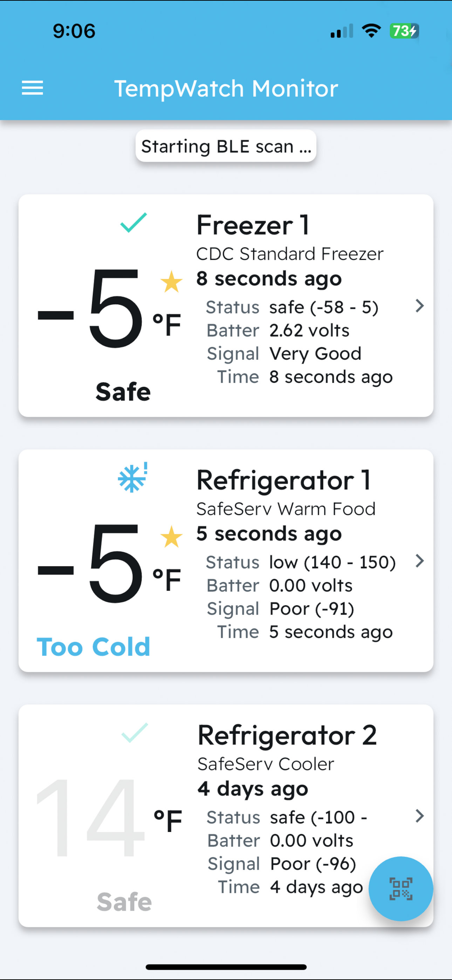Open the hamburger navigation menu
Viewport: 452px width, 980px height.
click(32, 88)
